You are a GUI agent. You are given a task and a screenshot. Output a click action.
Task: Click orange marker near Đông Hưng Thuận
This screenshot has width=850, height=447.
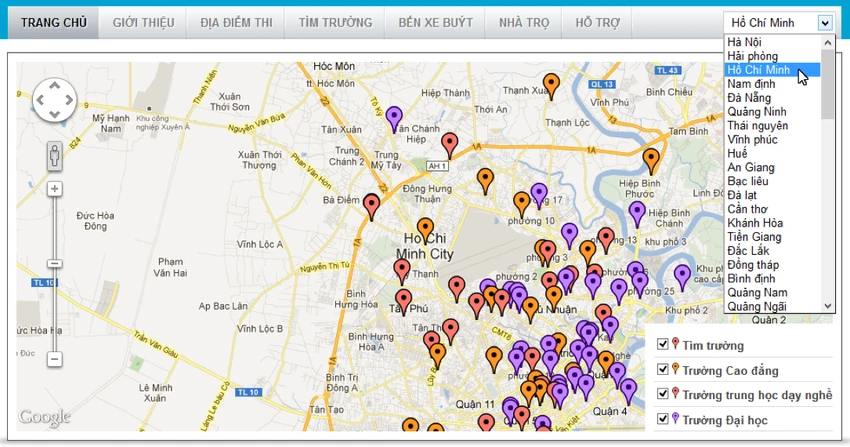[x=485, y=181]
